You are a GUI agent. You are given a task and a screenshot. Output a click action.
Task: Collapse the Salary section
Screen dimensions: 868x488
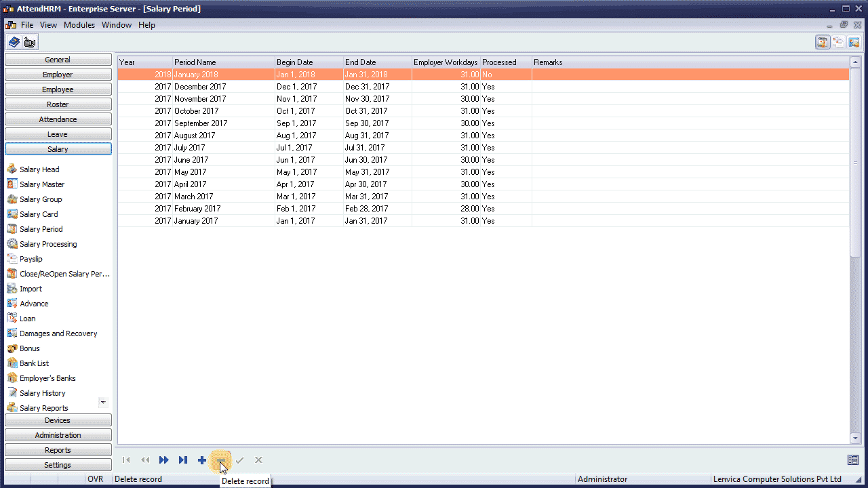[58, 149]
